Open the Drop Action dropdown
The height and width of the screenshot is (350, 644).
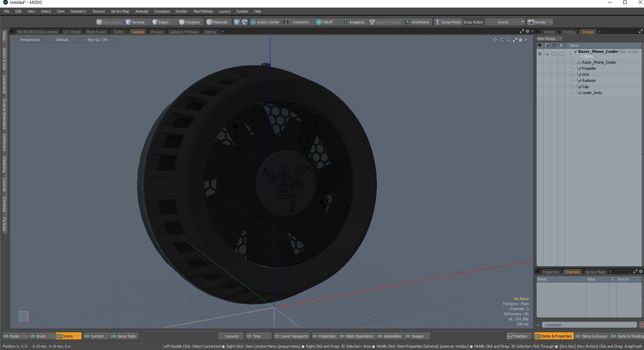click(x=505, y=22)
